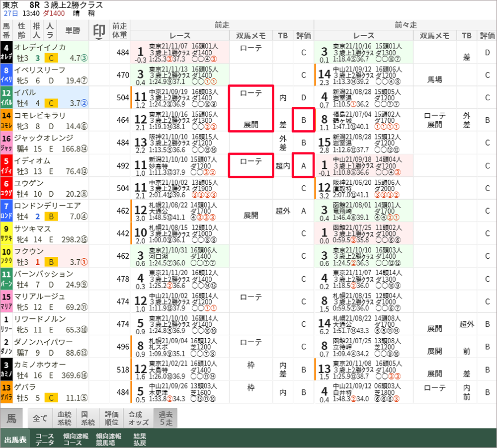Open horse ユウゲン
The image size is (497, 448).
(x=29, y=183)
